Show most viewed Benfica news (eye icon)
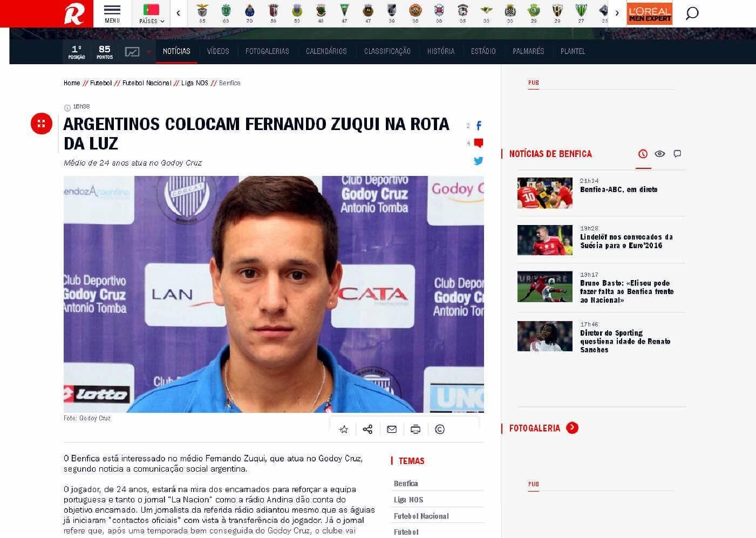756x538 pixels. pos(659,154)
